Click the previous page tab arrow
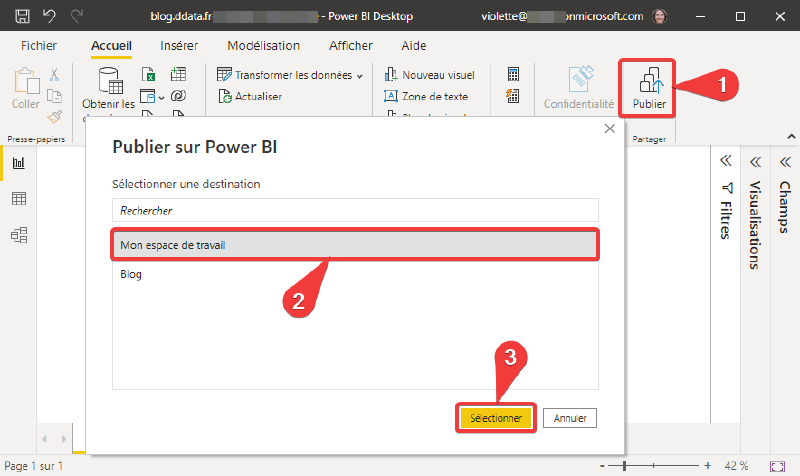The height and width of the screenshot is (476, 800). tap(44, 439)
